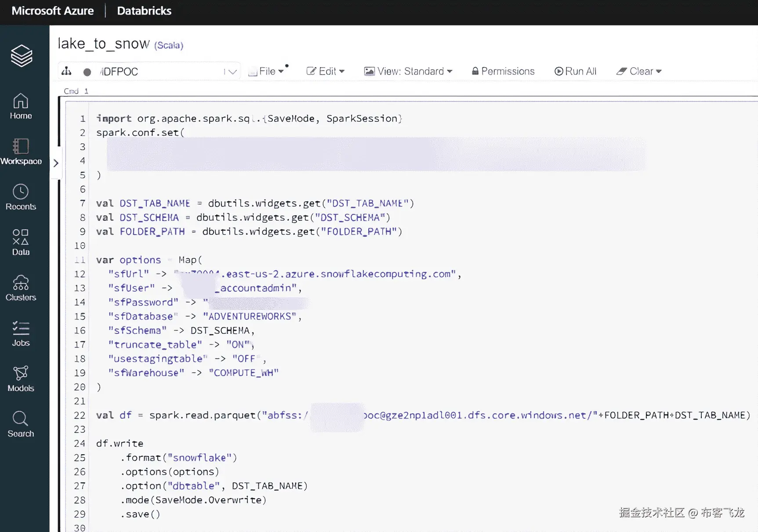Run All notebook cells
This screenshot has height=532, width=758.
pyautogui.click(x=575, y=71)
